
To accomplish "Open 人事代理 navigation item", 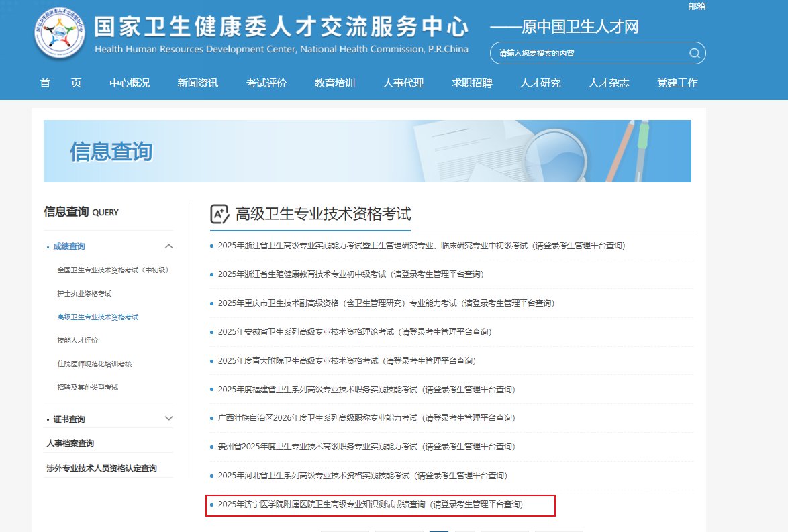I will [403, 83].
